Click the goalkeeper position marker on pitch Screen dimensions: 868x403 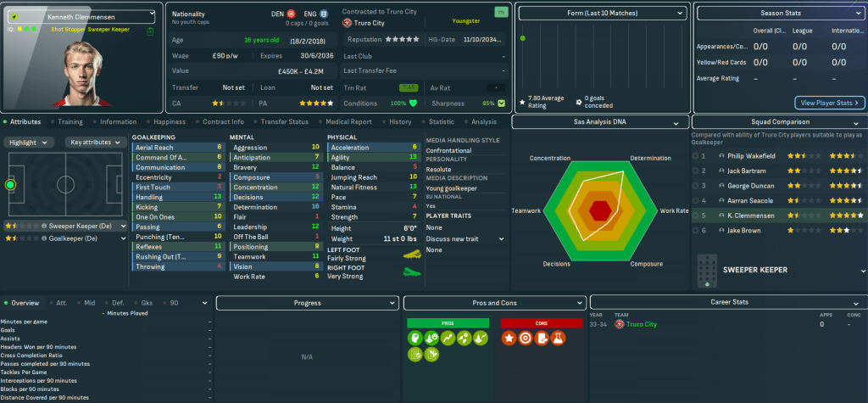pos(10,184)
